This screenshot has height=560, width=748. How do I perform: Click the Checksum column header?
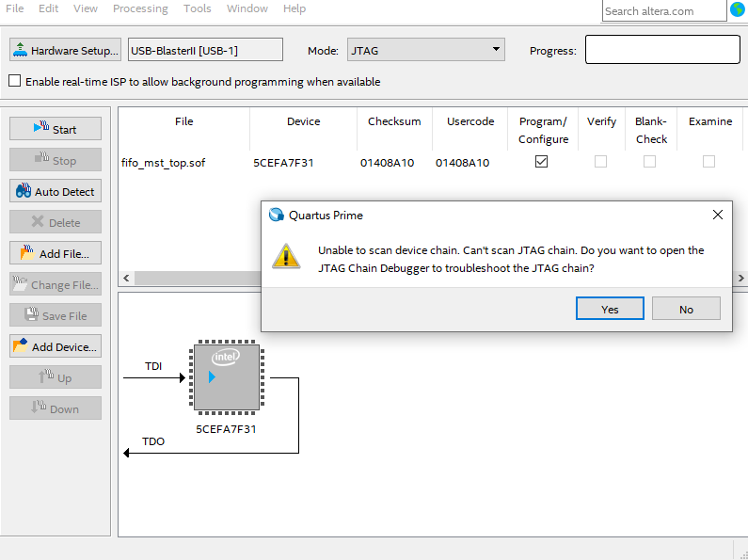[394, 129]
